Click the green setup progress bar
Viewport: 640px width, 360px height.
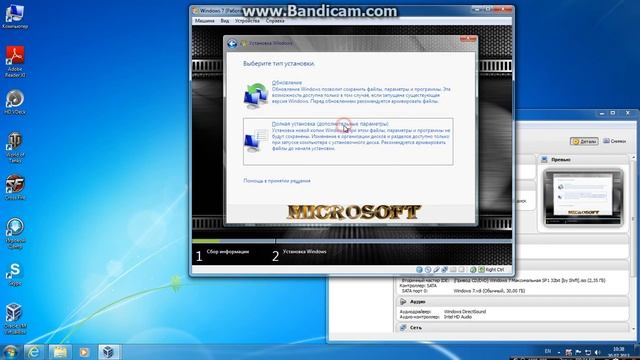point(206,241)
